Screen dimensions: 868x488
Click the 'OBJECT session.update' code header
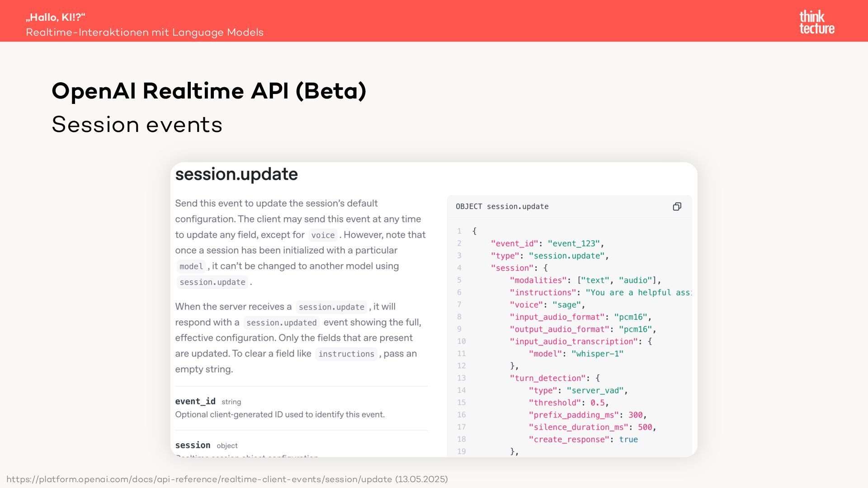point(502,206)
